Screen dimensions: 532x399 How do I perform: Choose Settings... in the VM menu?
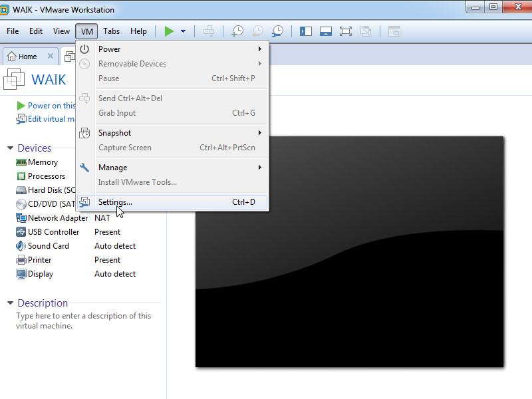click(173, 202)
